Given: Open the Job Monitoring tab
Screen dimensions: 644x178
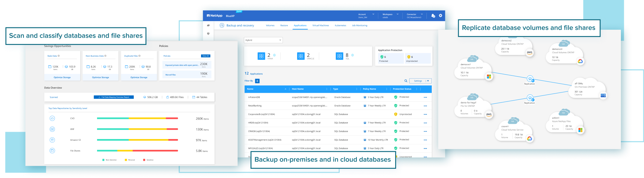Looking at the screenshot, I should coord(359,25).
